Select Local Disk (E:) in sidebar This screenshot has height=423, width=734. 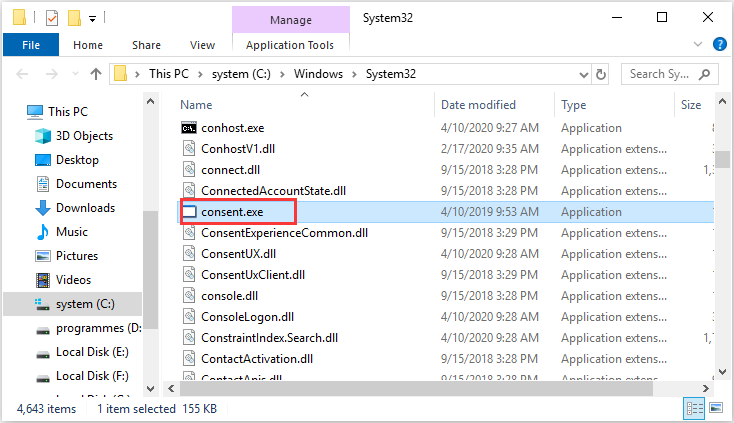coord(92,352)
